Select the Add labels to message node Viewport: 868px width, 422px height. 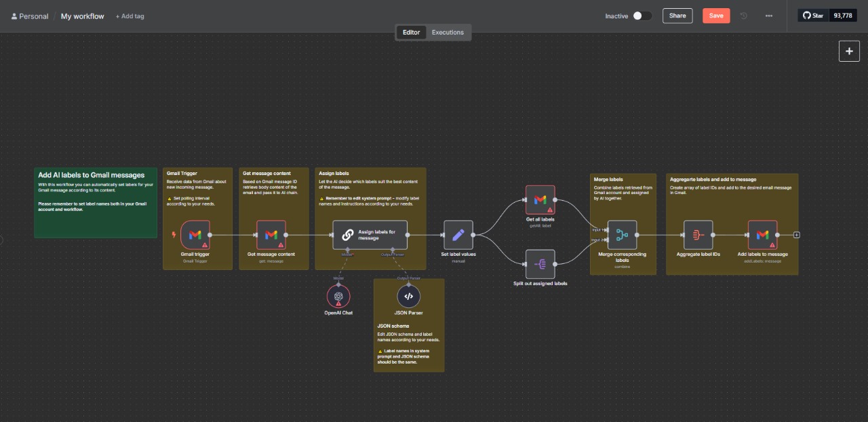(762, 235)
